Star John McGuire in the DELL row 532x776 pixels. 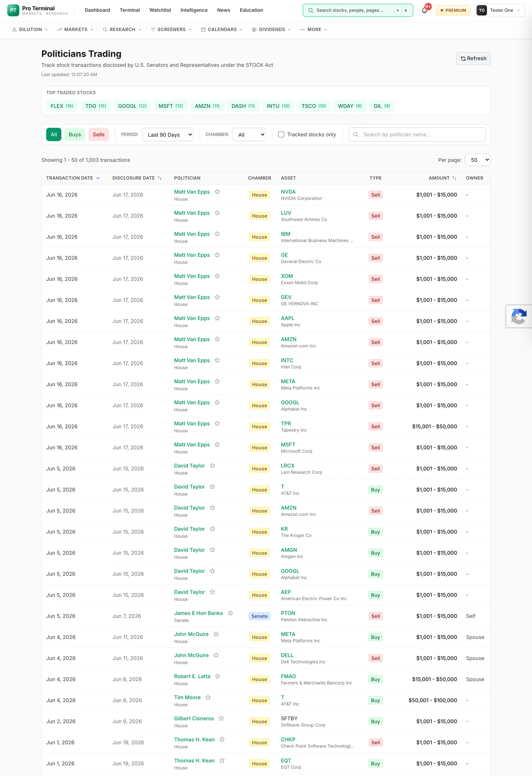pyautogui.click(x=216, y=655)
